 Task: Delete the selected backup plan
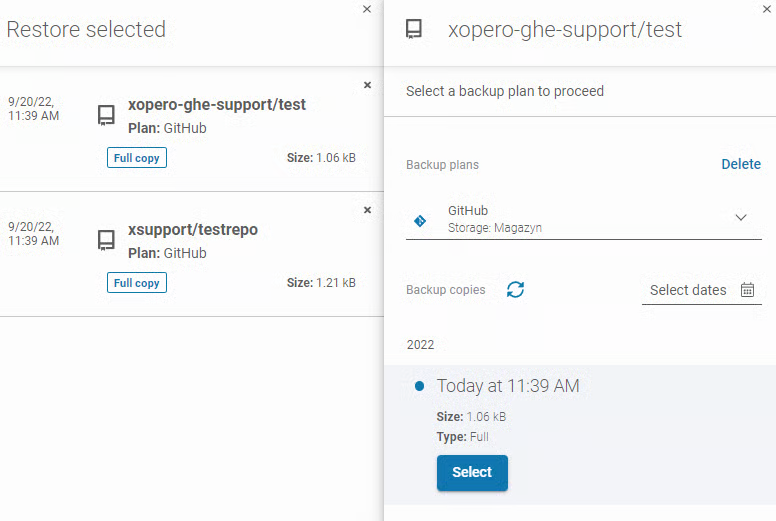coord(741,164)
